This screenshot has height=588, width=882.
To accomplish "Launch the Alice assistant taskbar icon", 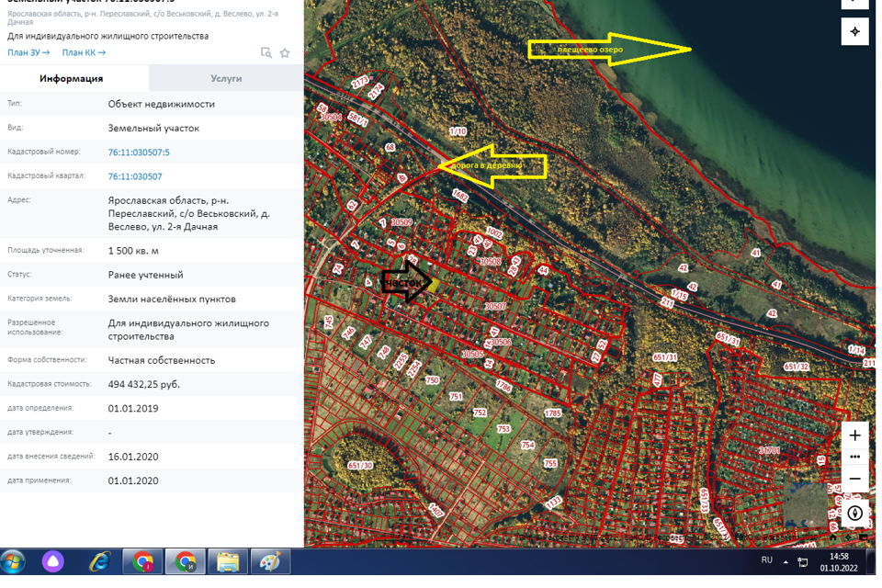I will (x=54, y=560).
